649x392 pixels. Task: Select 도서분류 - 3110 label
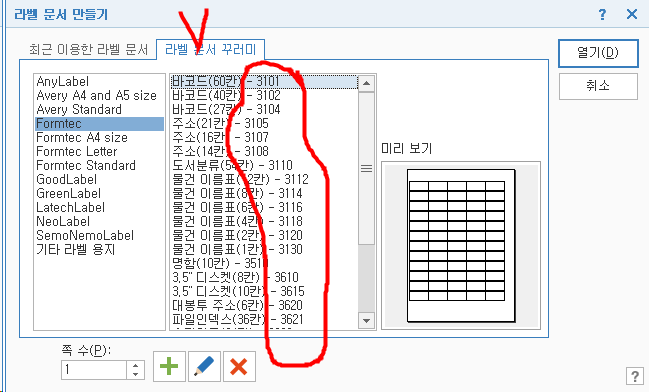pyautogui.click(x=264, y=166)
